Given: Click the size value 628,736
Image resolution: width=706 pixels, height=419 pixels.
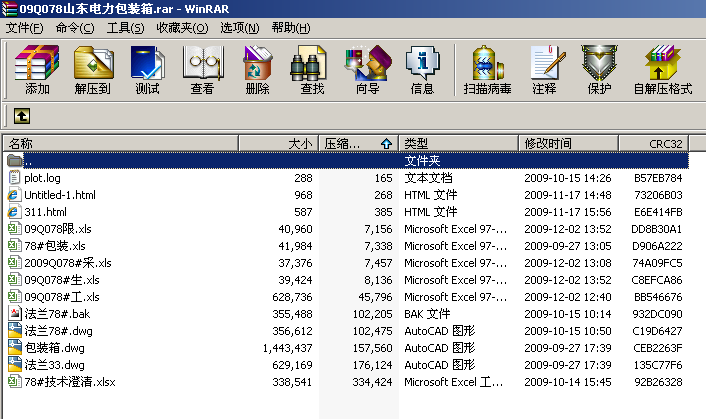Looking at the screenshot, I should pyautogui.click(x=292, y=297).
